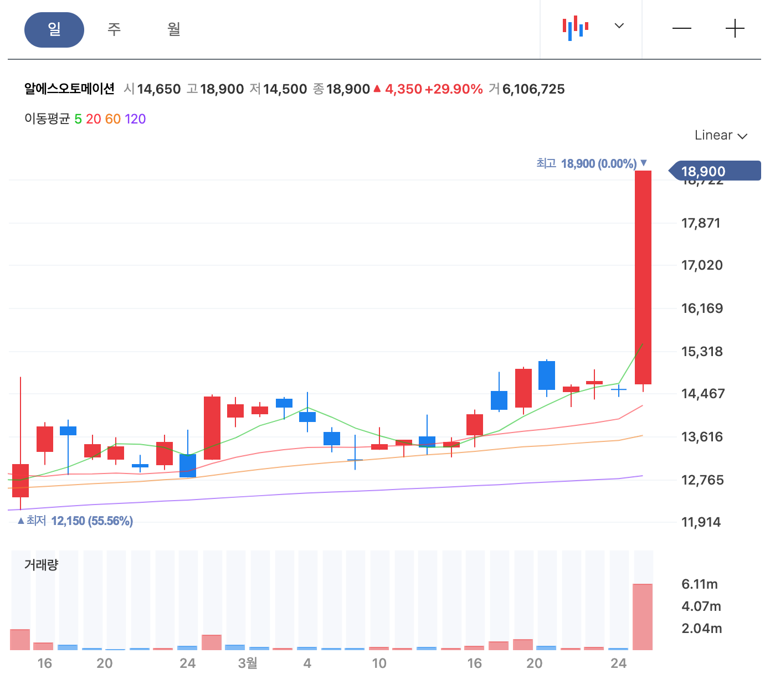
Task: Click the 120-day moving average label
Action: coord(135,119)
